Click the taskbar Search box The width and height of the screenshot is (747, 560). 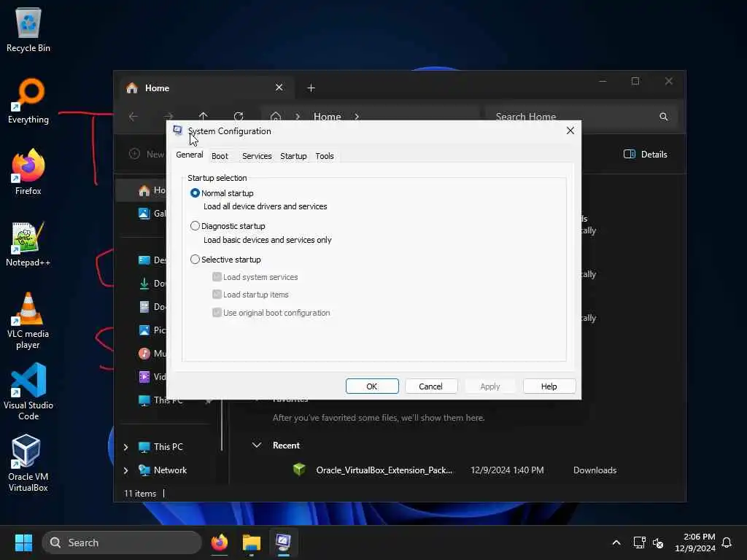coord(122,542)
